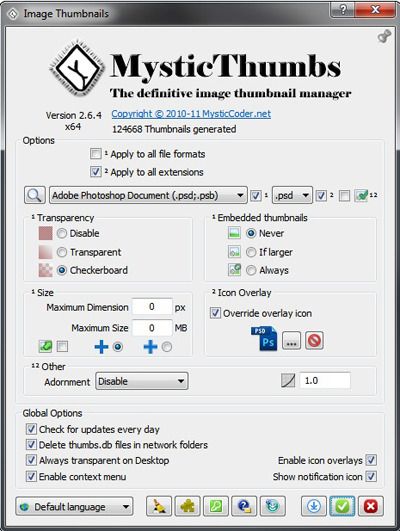Screen dimensions: 400x531
Task: Click the red no-entry remove overlay button
Action: (314, 340)
